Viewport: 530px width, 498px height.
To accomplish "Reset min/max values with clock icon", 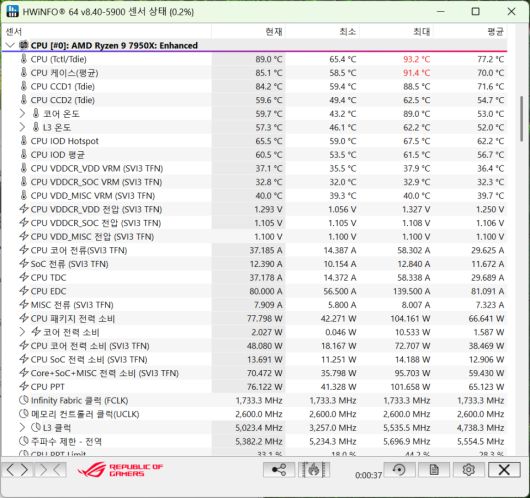I will click(x=399, y=470).
